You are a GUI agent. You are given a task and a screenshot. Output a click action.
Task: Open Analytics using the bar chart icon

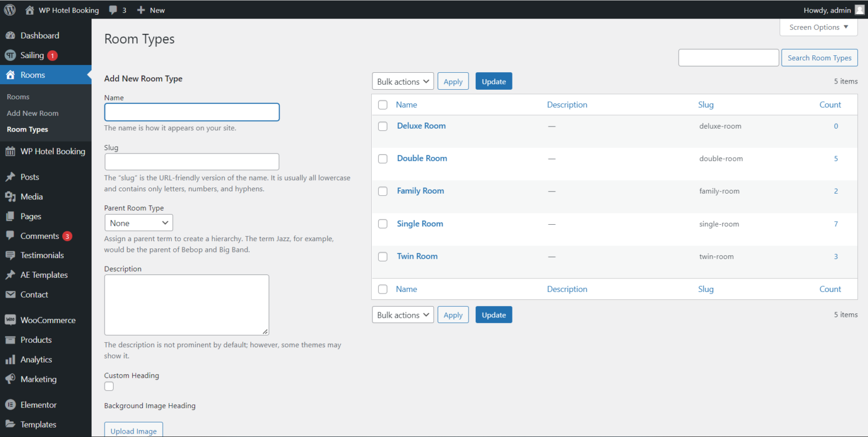pos(10,360)
